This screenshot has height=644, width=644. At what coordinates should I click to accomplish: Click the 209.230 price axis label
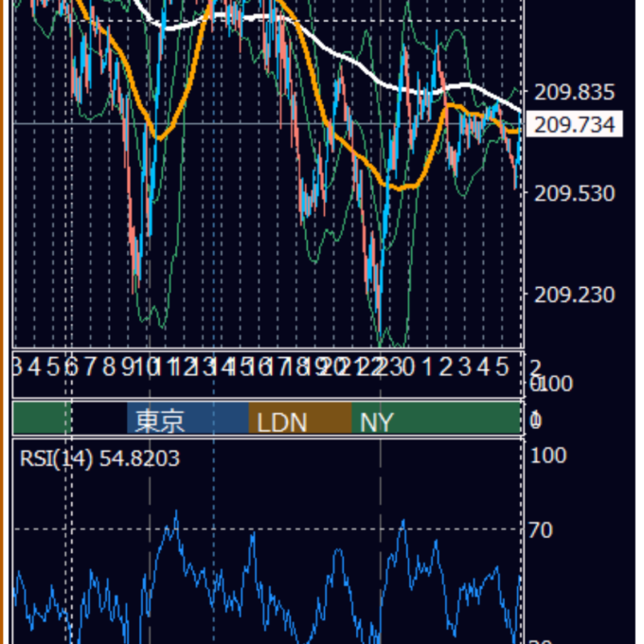click(574, 295)
